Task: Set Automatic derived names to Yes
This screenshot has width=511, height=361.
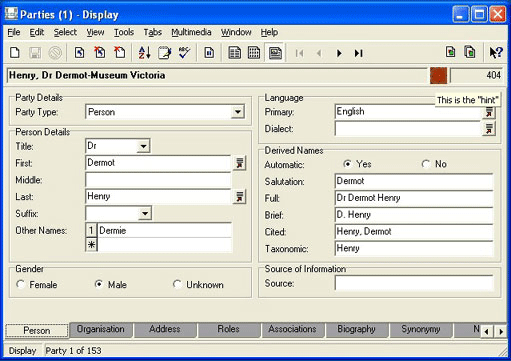Action: tap(347, 164)
